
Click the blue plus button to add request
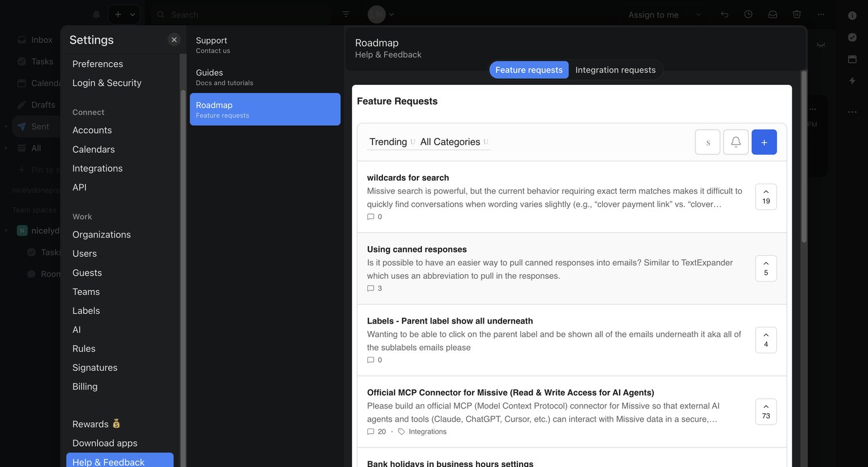[764, 142]
